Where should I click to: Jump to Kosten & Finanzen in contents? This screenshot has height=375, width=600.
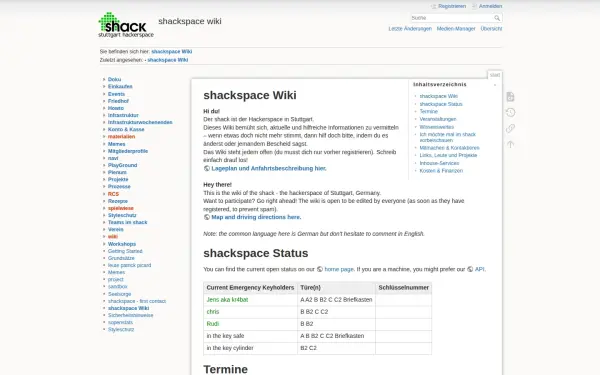click(x=441, y=171)
